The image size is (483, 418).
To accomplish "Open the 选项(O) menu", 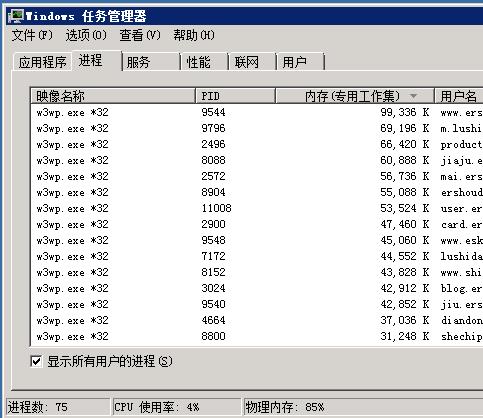I will point(86,35).
